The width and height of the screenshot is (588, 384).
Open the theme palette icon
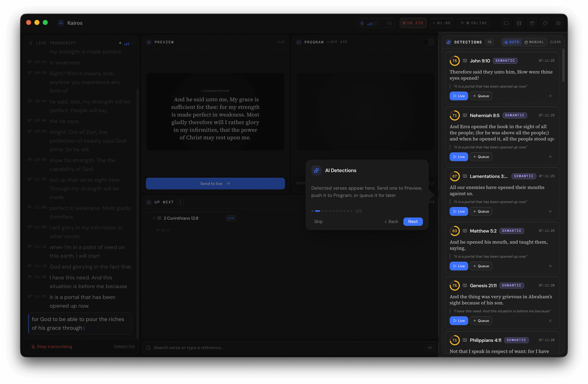click(545, 23)
